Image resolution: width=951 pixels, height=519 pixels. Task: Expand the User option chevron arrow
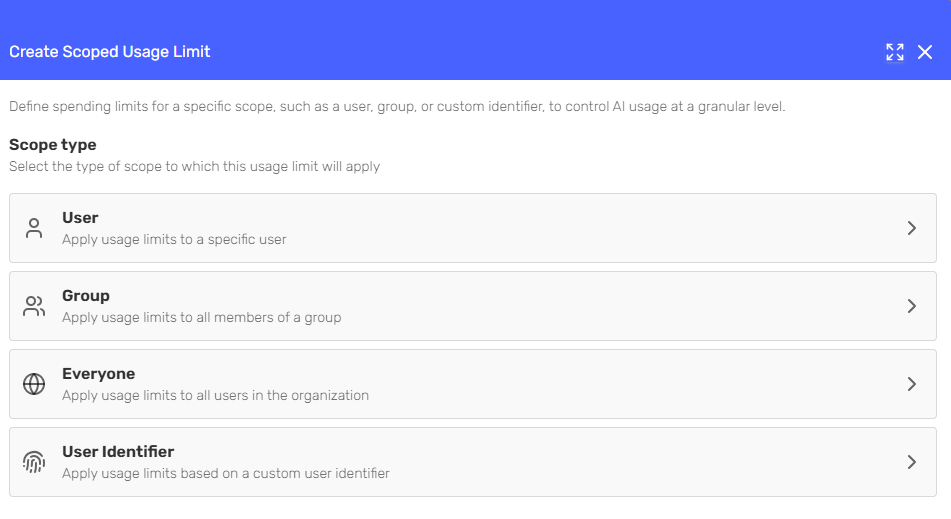tap(911, 228)
